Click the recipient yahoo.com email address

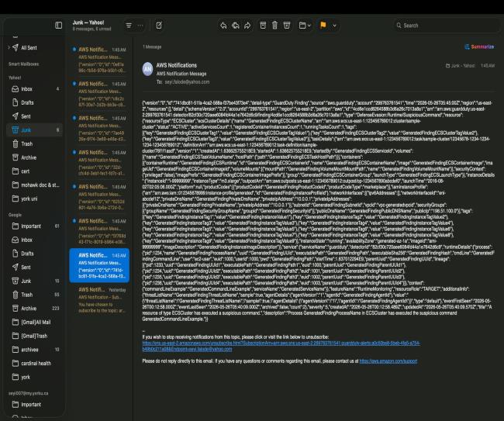187,82
